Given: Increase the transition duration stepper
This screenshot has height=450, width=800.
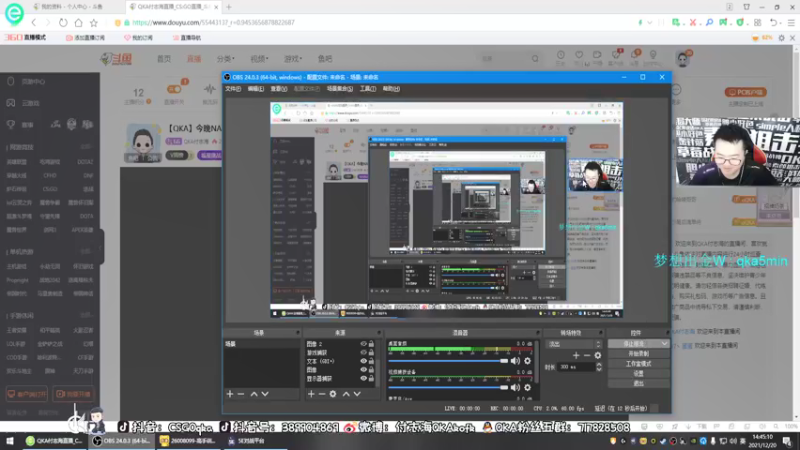Looking at the screenshot, I should click(x=599, y=365).
